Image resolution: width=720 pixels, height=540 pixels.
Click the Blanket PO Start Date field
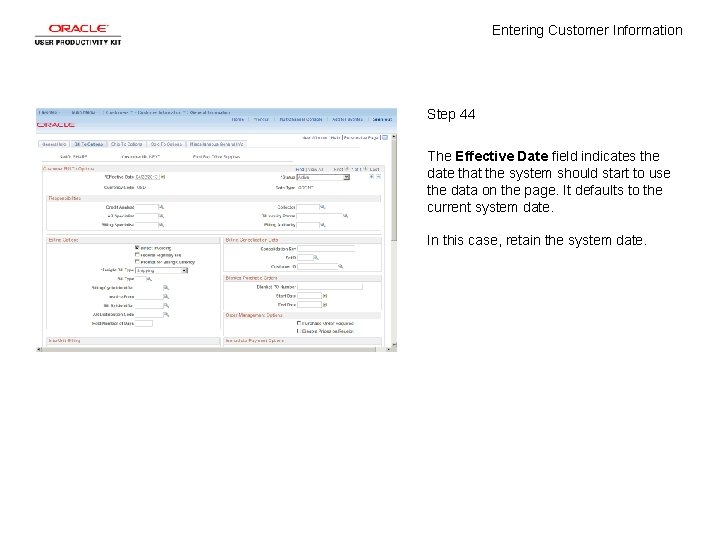coord(309,296)
